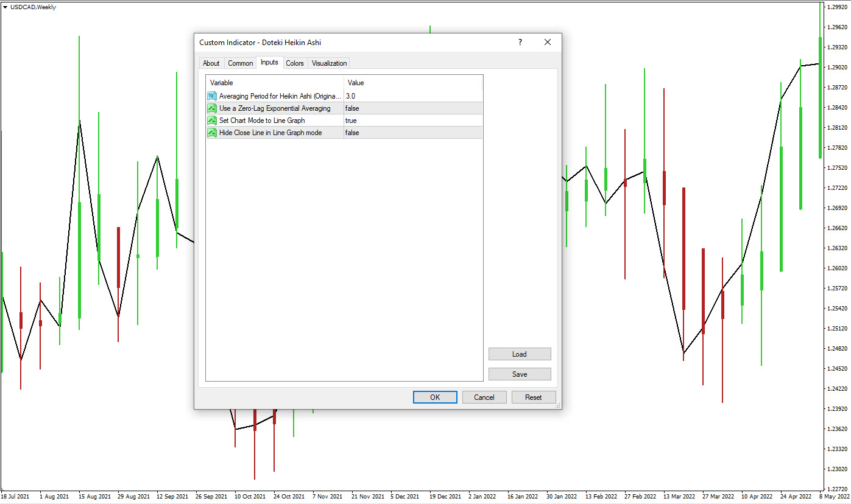Open the USDCAD,Weekly chart dropdown arrow

click(x=5, y=7)
